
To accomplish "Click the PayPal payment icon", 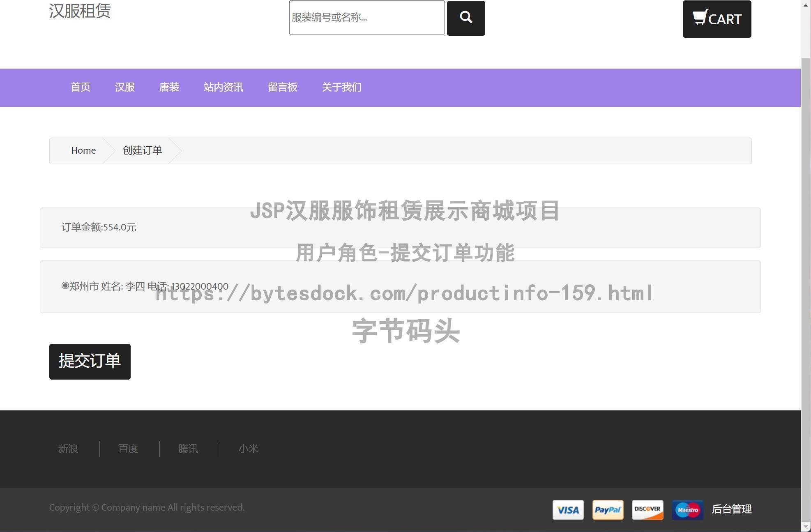I will [x=607, y=509].
